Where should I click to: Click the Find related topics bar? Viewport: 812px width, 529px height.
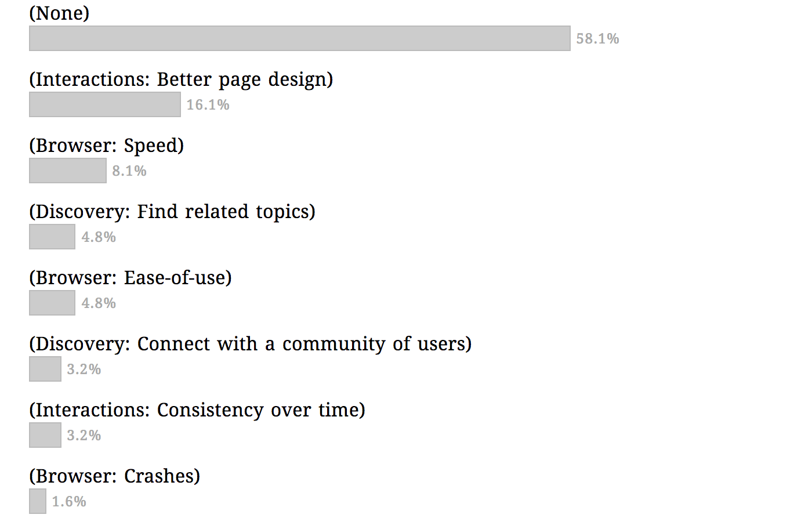point(52,237)
